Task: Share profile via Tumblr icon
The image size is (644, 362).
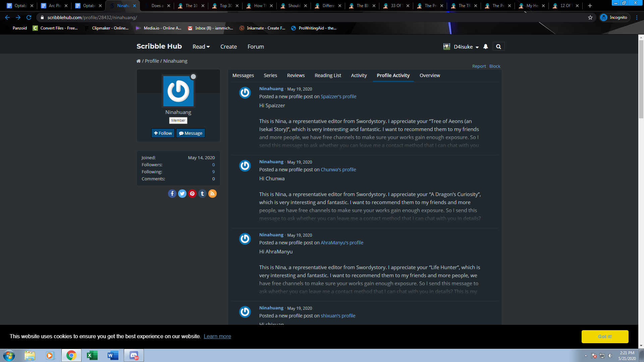Action: [x=202, y=194]
